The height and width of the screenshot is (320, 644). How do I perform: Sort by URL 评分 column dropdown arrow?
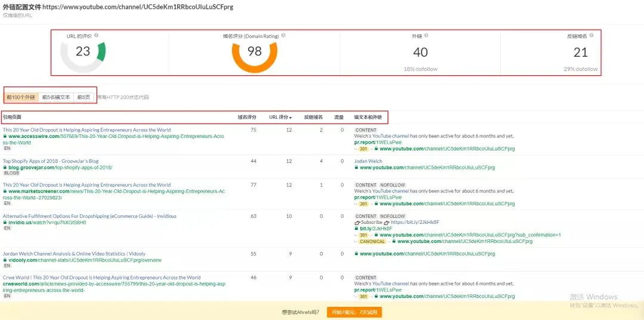coord(290,118)
